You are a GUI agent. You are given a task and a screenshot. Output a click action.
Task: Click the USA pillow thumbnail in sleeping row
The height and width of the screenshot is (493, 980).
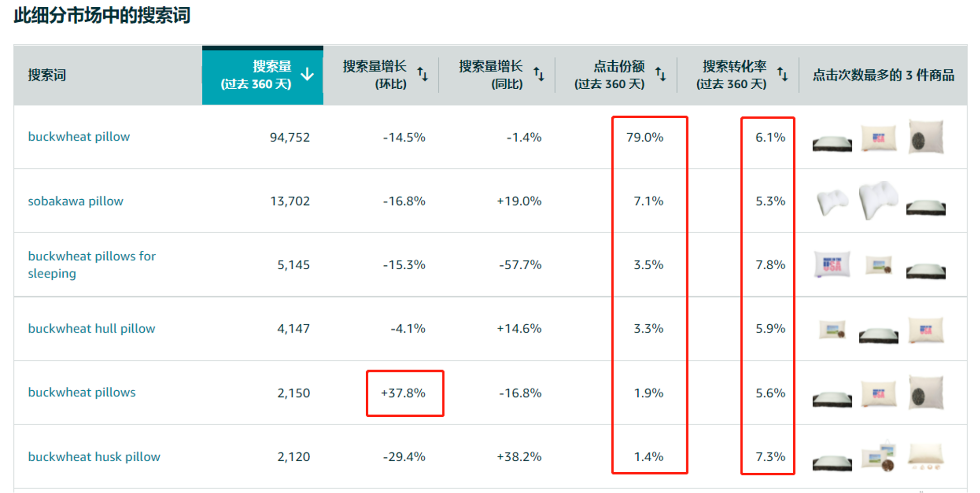[x=832, y=264]
